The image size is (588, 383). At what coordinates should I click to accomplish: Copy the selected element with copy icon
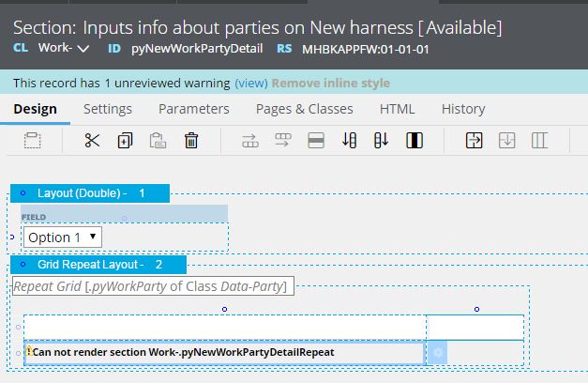click(x=125, y=141)
